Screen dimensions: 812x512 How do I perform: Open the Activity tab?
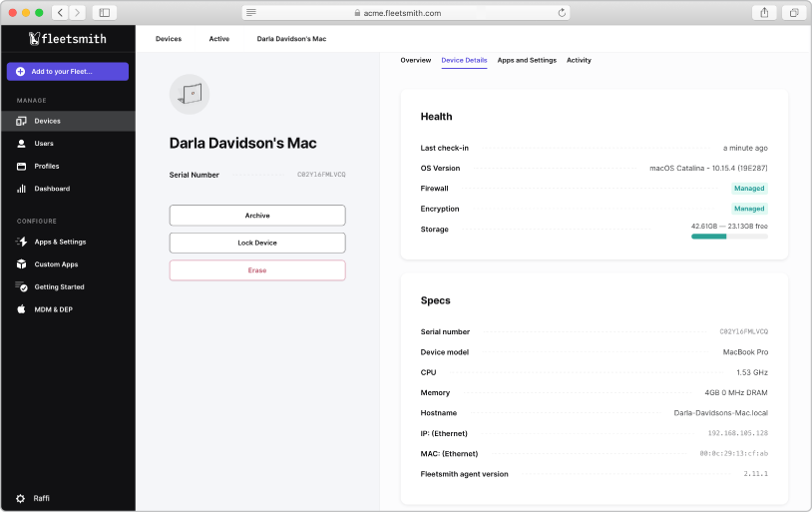pos(579,60)
